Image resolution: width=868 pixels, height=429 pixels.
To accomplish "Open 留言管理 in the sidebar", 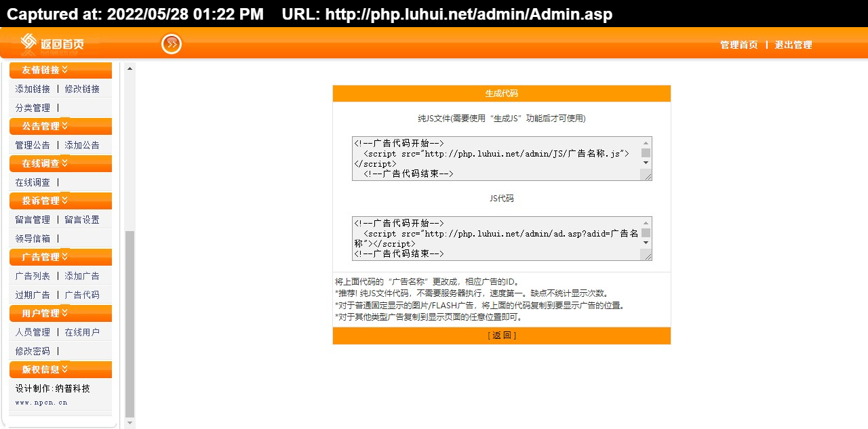I will tap(33, 220).
